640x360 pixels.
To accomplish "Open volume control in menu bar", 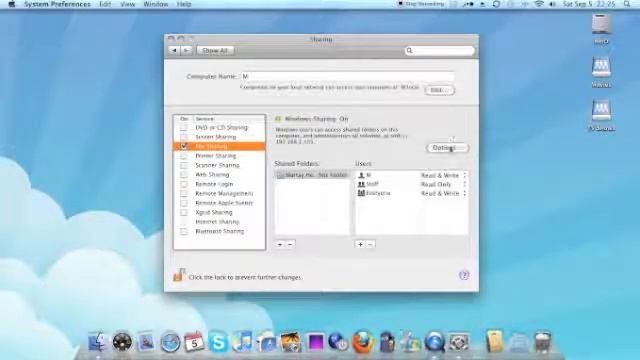I will tap(552, 4).
